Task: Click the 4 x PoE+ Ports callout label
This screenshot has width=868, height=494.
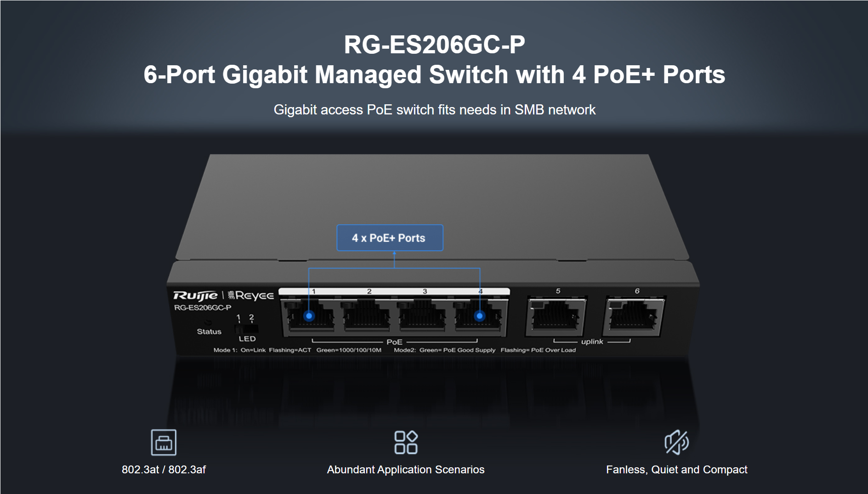Action: 390,238
